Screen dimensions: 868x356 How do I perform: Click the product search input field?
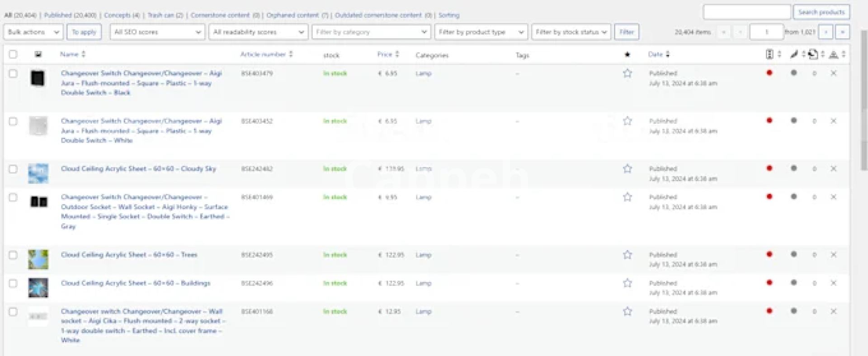pos(746,12)
